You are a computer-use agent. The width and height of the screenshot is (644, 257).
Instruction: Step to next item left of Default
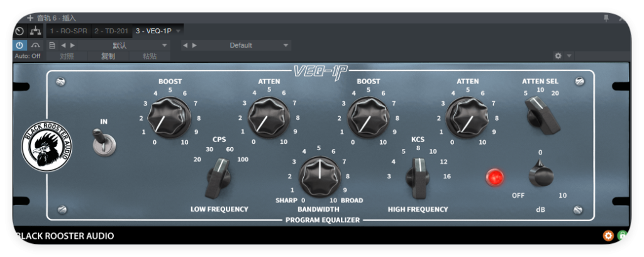coord(194,45)
